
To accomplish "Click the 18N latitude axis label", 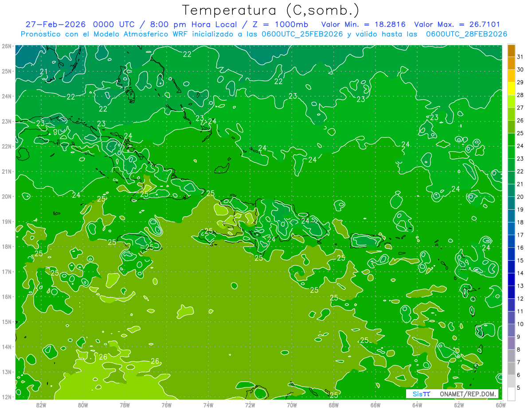I will click(x=6, y=247).
